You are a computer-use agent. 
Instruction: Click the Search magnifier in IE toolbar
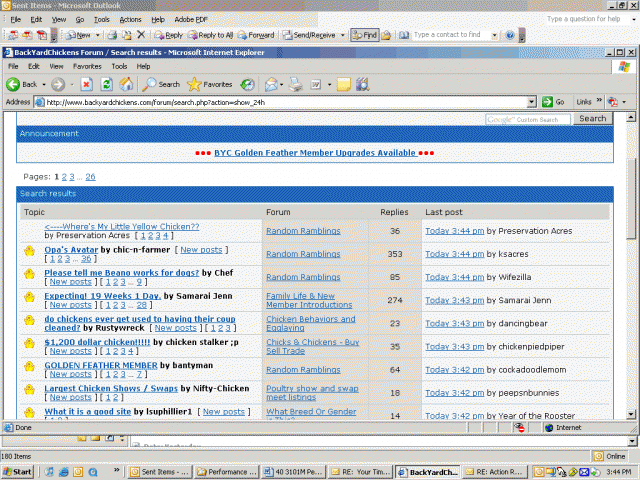160,84
